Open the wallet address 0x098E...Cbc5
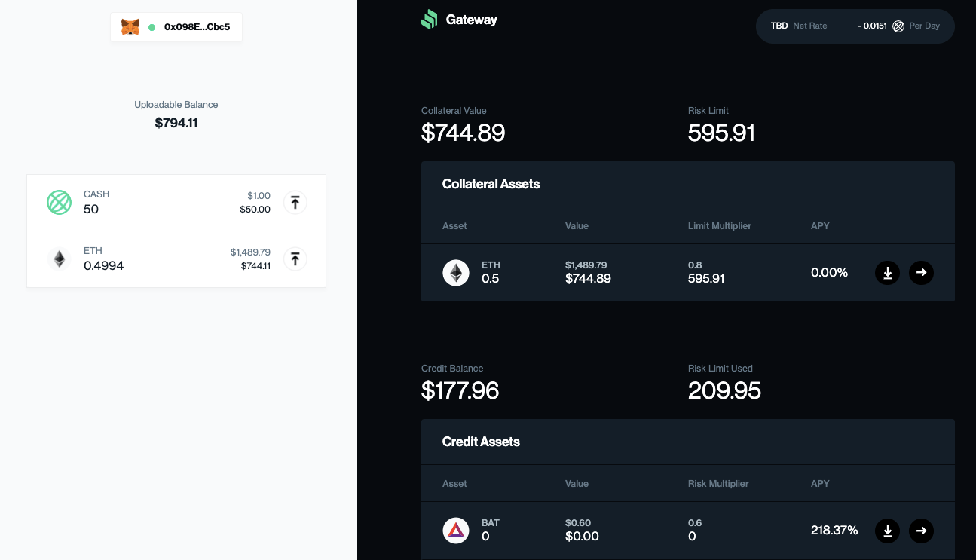Screen dimensions: 976x560 tap(197, 27)
